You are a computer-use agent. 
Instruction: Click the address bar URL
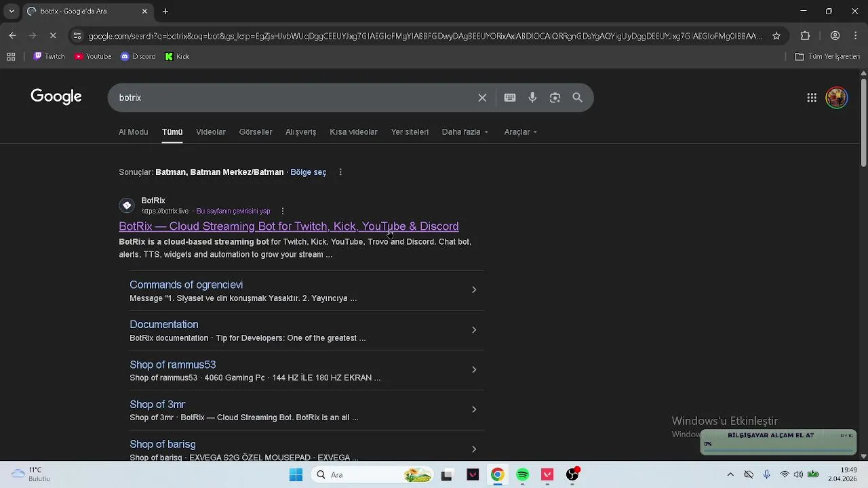tap(425, 36)
